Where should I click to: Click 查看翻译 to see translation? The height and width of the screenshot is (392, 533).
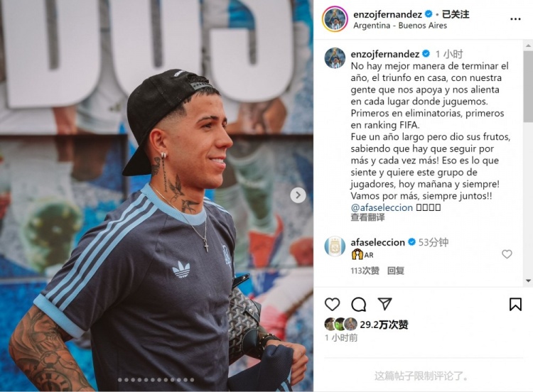point(367,217)
